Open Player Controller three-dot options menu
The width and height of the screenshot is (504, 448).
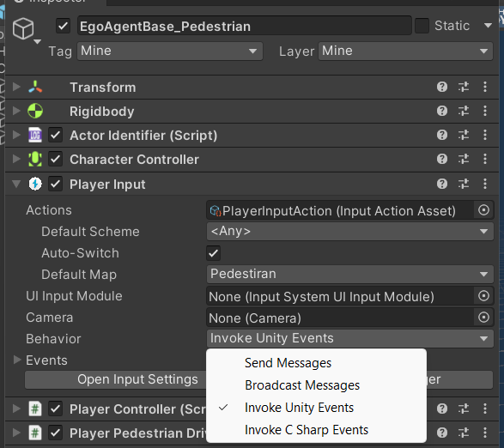pyautogui.click(x=485, y=409)
